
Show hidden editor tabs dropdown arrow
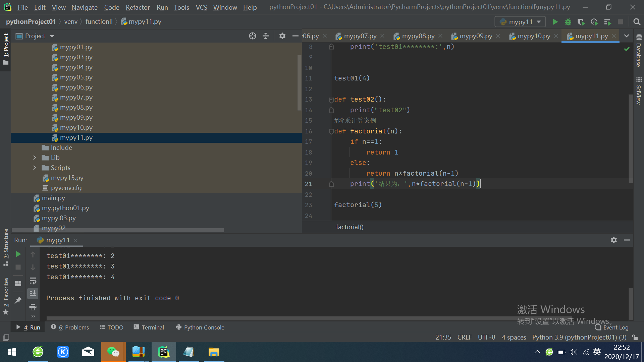(626, 36)
